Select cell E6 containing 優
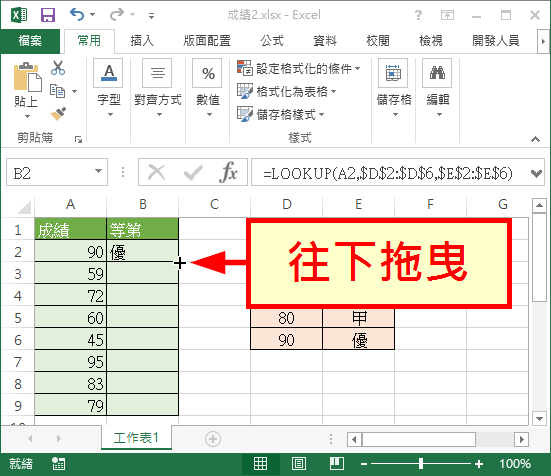551x476 pixels. click(x=358, y=340)
